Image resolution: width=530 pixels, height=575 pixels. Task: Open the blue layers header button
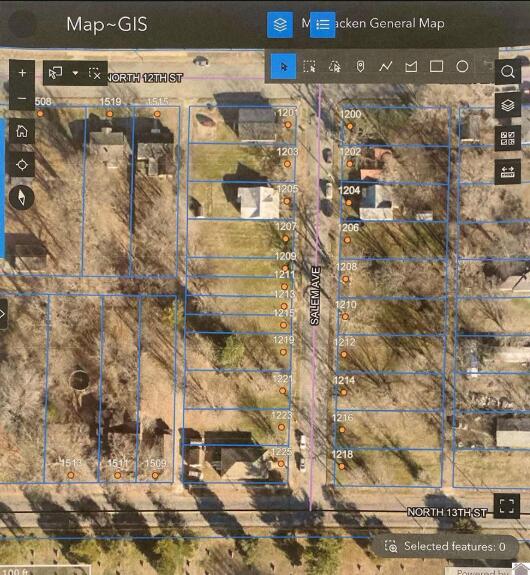[280, 25]
